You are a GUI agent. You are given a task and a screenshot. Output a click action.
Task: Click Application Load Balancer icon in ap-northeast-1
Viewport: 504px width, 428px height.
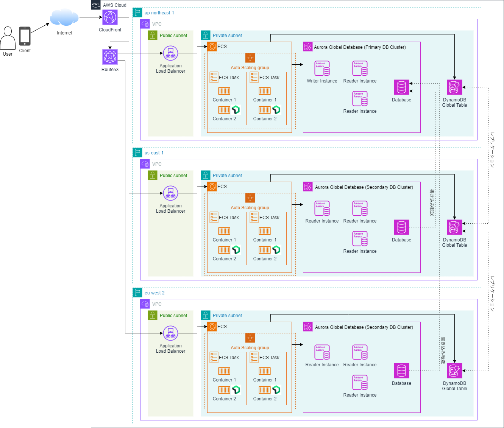[170, 53]
